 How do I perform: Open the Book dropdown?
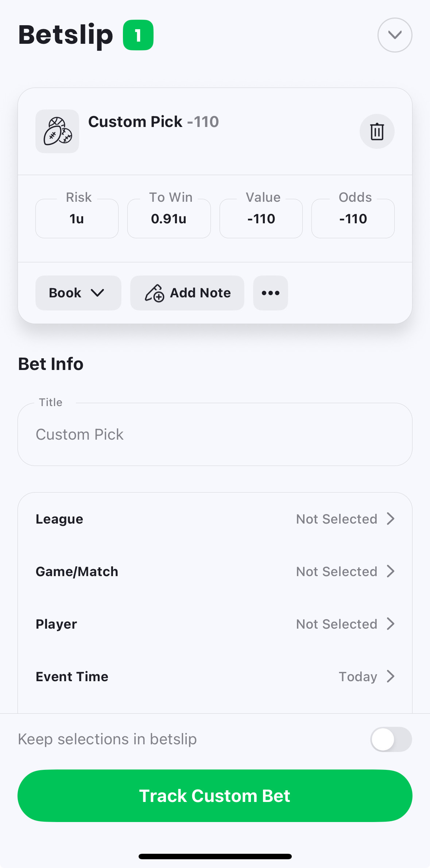pyautogui.click(x=78, y=293)
